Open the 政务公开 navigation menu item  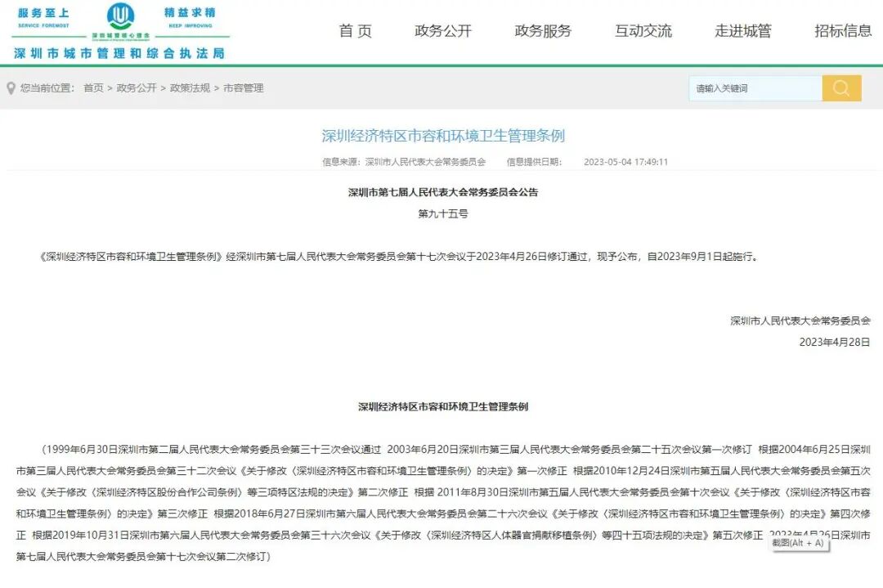(x=441, y=31)
